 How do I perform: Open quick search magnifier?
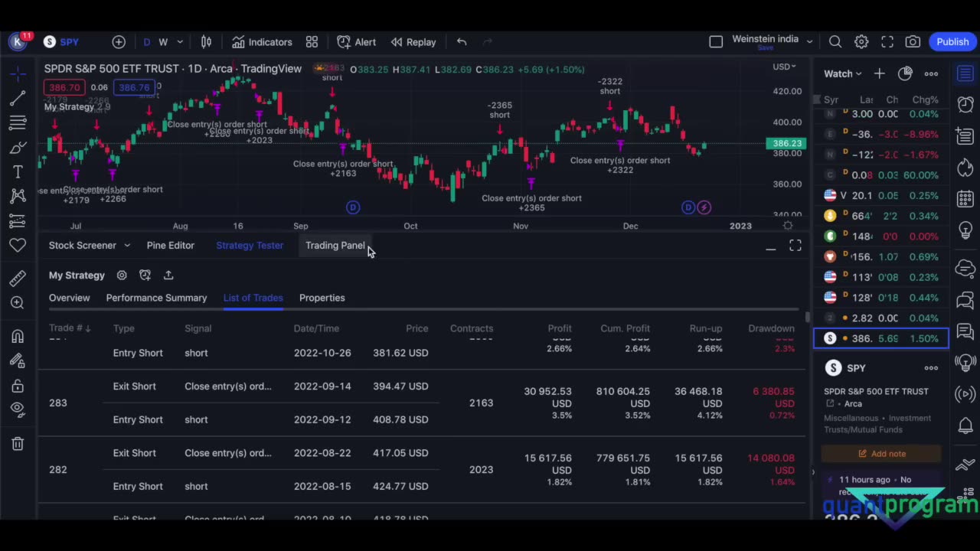point(835,42)
